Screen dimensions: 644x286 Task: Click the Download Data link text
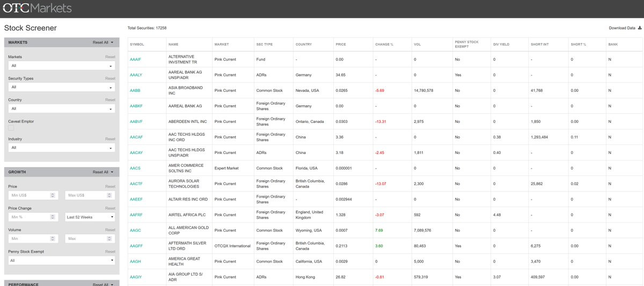coord(622,28)
